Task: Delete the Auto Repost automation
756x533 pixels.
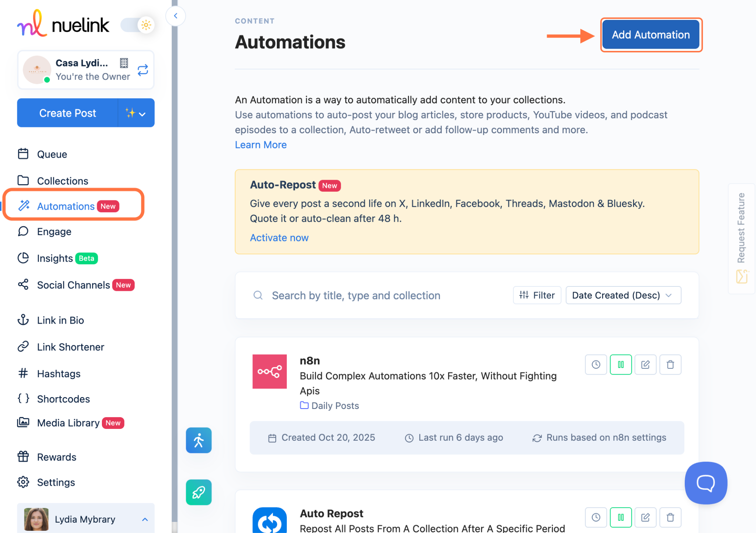Action: click(670, 517)
